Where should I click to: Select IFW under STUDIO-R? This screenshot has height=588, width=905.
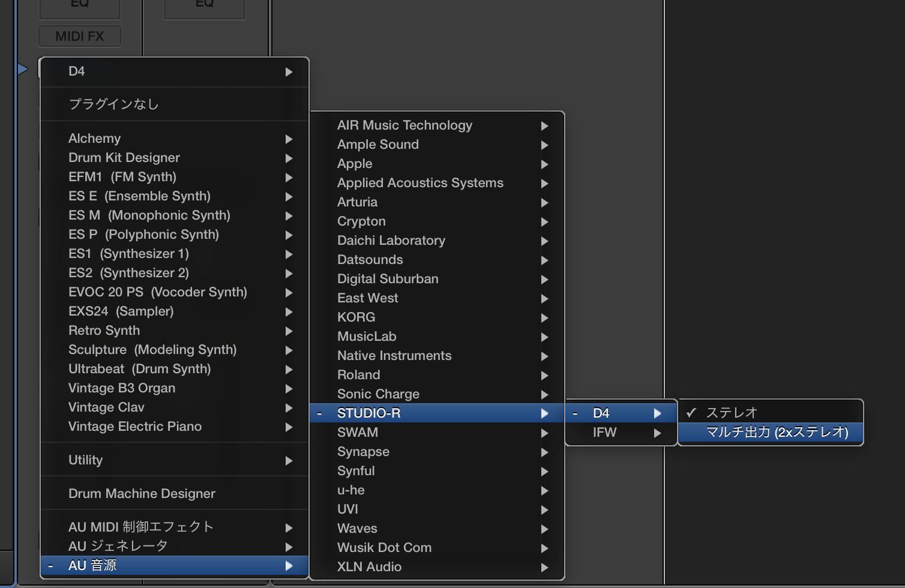click(x=621, y=433)
